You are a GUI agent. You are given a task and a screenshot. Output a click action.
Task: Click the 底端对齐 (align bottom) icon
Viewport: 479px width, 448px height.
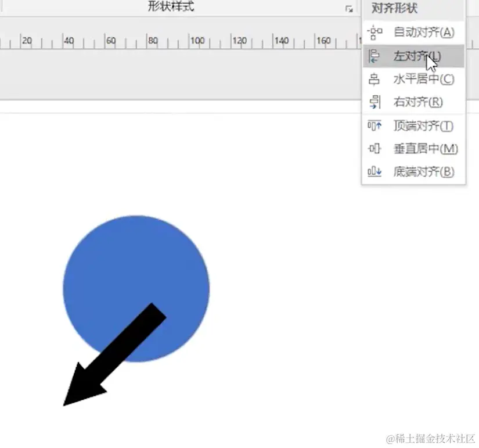tap(374, 172)
